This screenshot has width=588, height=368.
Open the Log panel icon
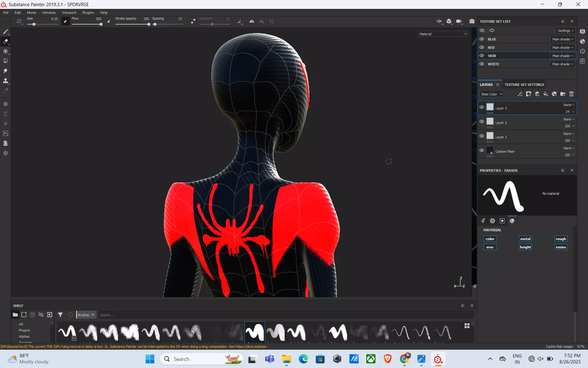(582, 61)
